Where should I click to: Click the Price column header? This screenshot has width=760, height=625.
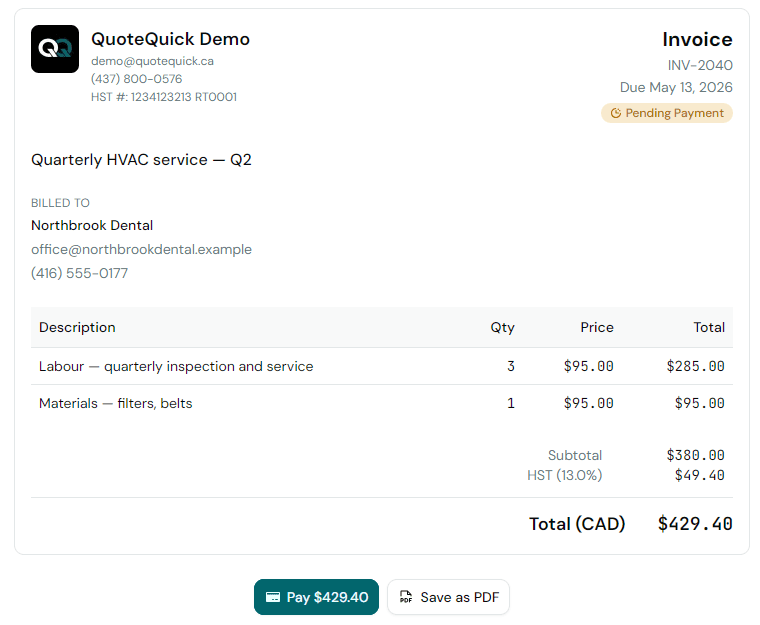597,327
